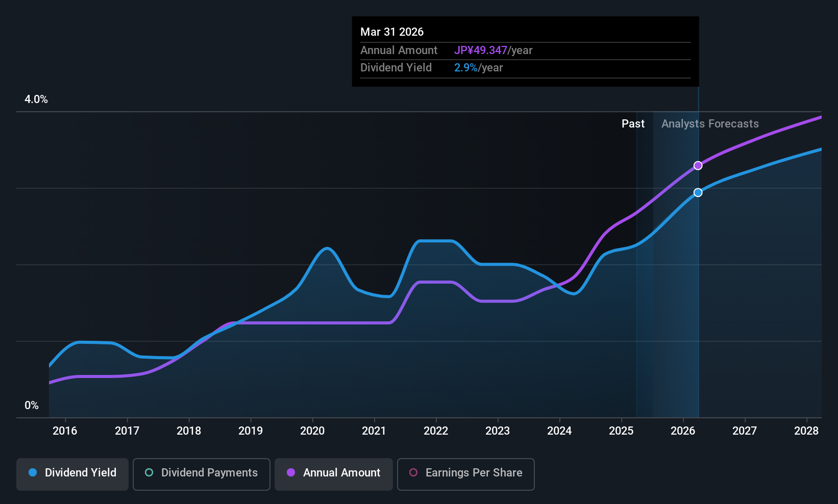Click the 4.0% y-axis label
This screenshot has width=838, height=504.
36,99
